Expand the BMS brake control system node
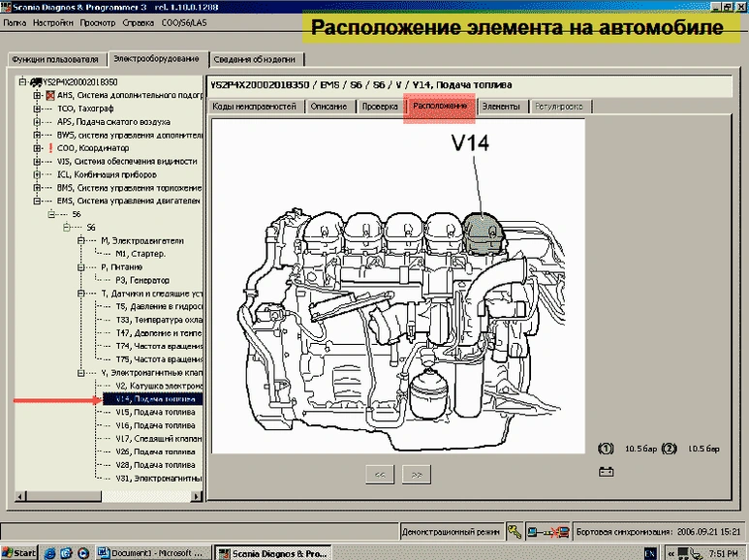The height and width of the screenshot is (560, 749). 37,187
